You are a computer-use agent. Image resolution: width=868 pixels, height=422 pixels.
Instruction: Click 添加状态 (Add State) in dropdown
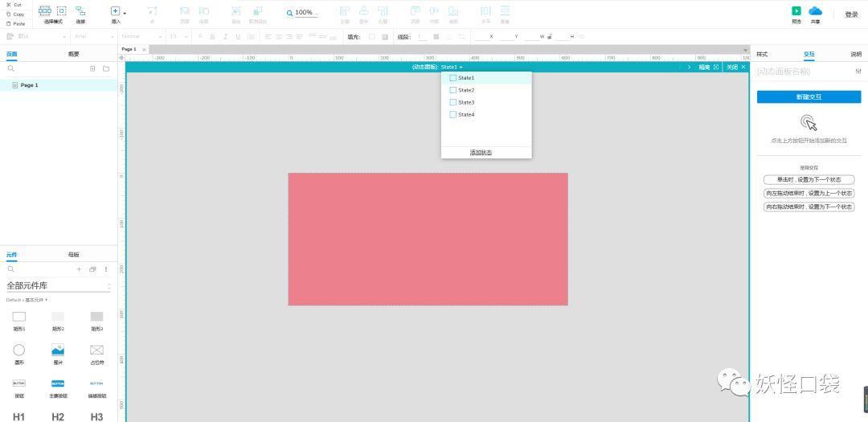(481, 153)
